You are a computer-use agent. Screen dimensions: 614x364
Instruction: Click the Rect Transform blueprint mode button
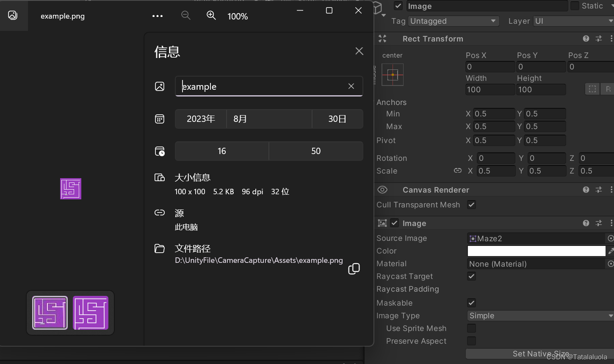[x=592, y=89]
